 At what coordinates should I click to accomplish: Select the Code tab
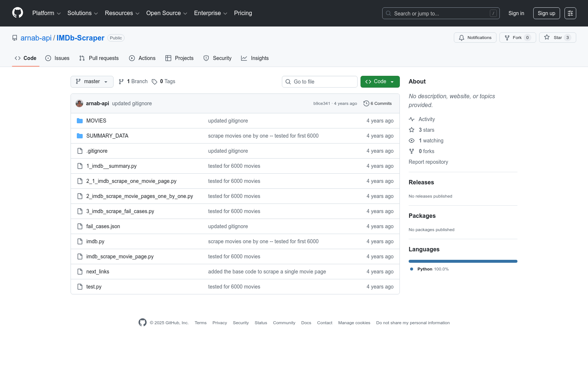26,58
